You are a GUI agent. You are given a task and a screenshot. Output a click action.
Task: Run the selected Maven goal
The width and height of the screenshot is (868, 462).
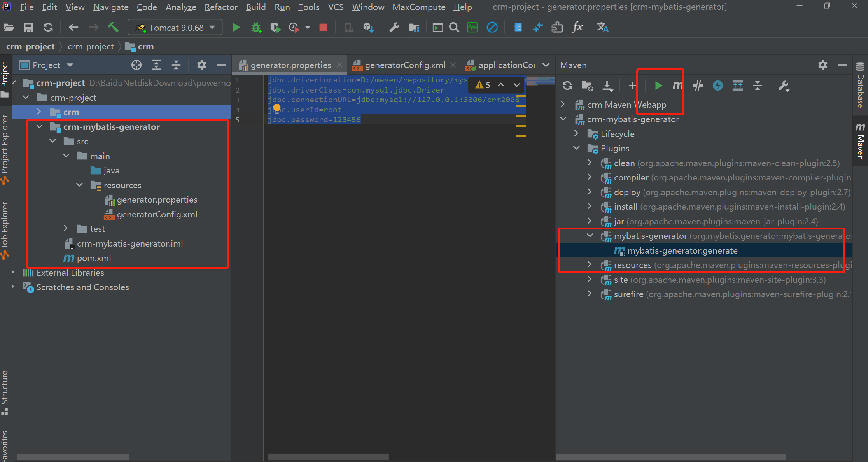(x=658, y=86)
